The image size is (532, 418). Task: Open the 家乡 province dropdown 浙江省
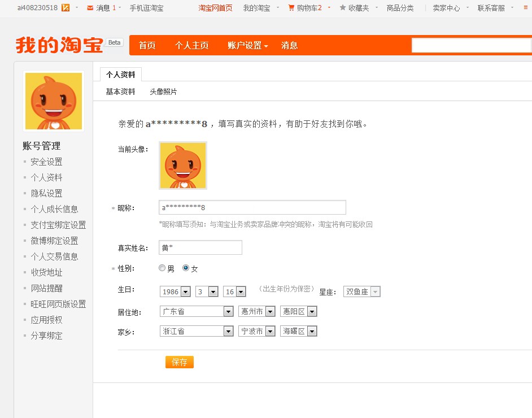click(x=197, y=331)
